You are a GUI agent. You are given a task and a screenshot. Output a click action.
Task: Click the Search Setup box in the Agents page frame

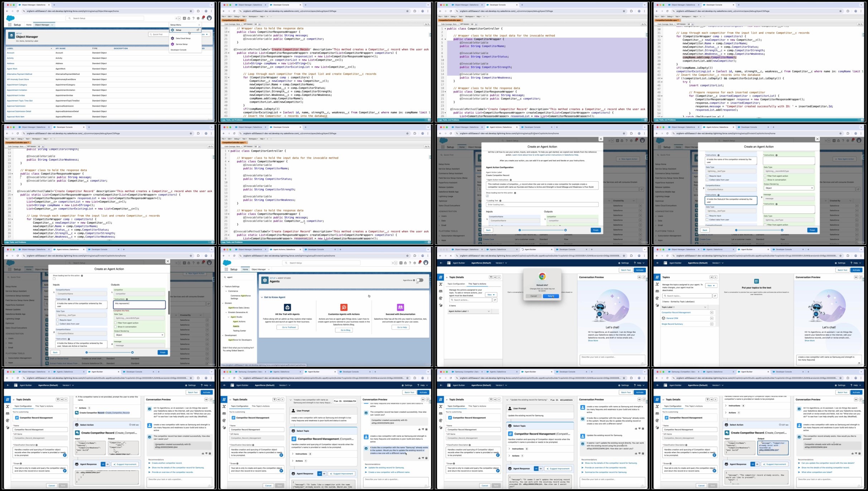point(321,263)
